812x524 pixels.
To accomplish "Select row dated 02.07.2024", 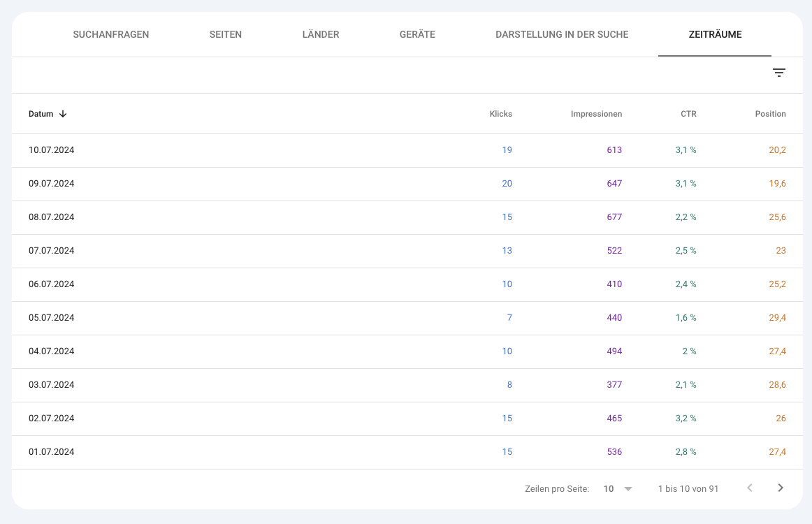I will coord(407,419).
